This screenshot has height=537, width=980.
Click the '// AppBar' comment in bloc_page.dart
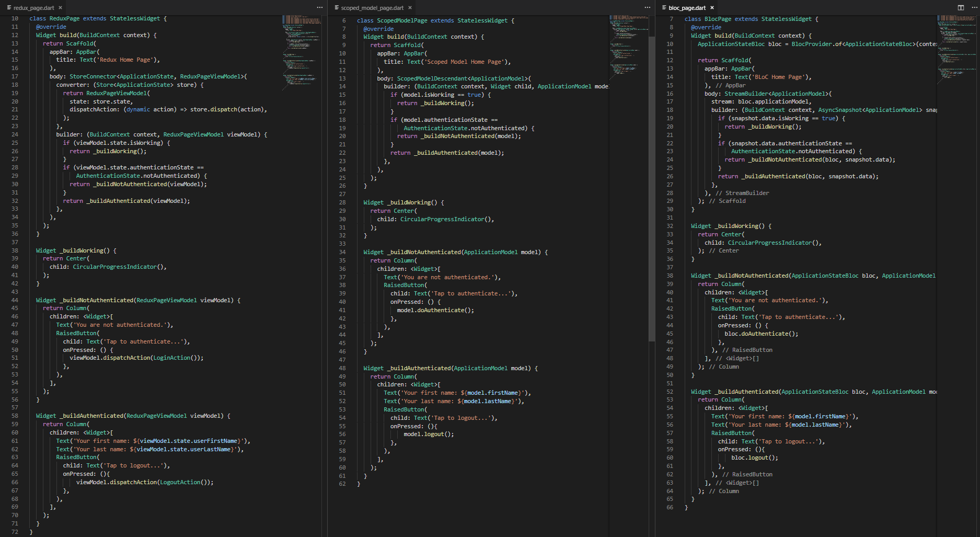(730, 85)
